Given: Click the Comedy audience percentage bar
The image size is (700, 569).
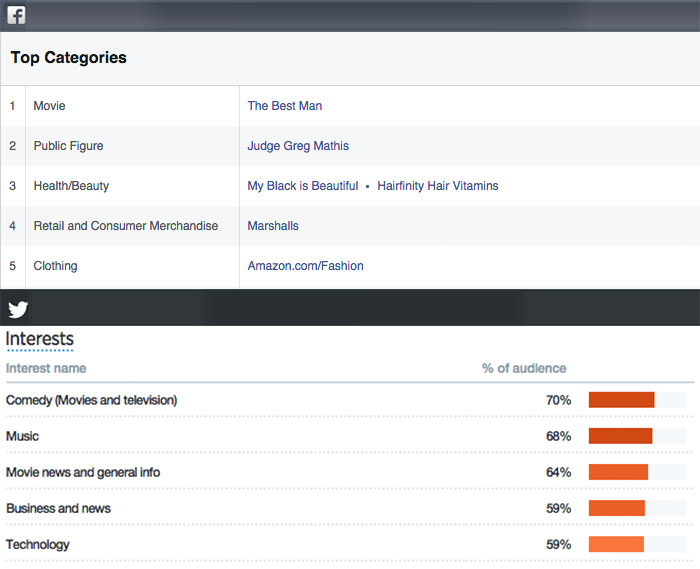Looking at the screenshot, I should pyautogui.click(x=637, y=400).
